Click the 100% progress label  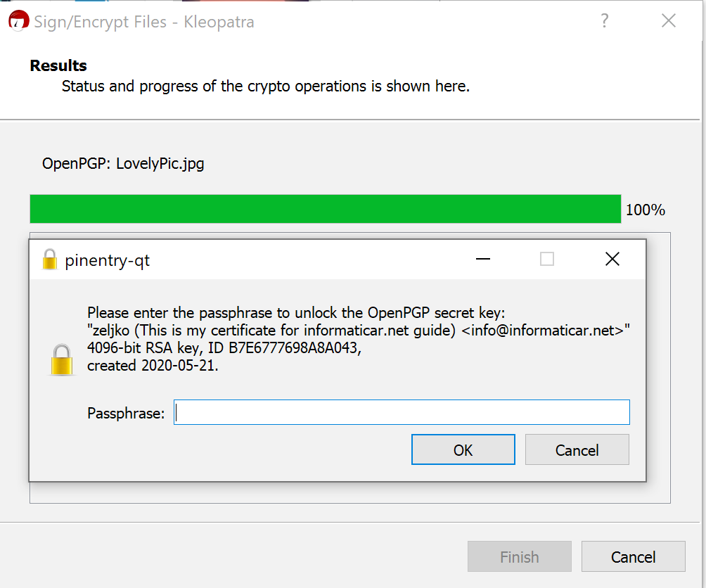click(x=646, y=210)
